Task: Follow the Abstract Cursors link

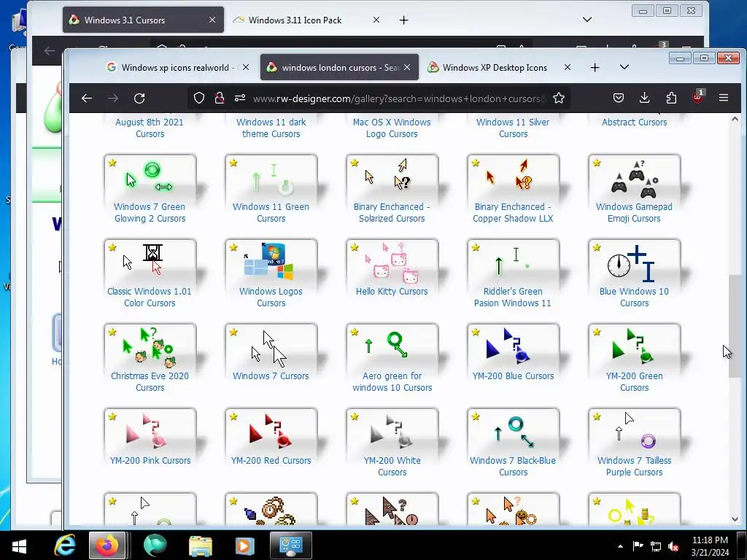Action: pos(634,122)
